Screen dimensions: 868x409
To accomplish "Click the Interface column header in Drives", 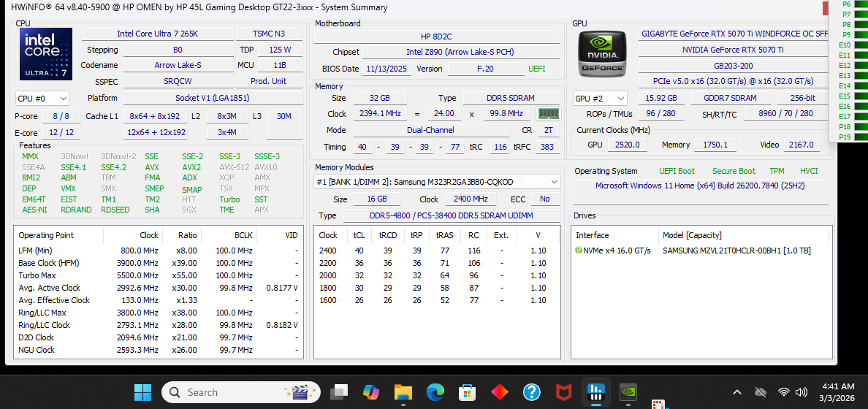I will click(614, 235).
